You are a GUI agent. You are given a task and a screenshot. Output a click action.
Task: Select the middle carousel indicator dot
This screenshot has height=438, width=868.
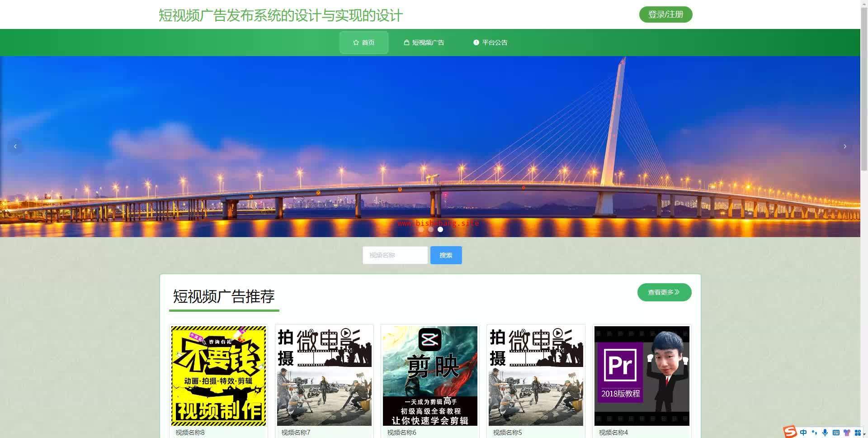click(x=430, y=229)
